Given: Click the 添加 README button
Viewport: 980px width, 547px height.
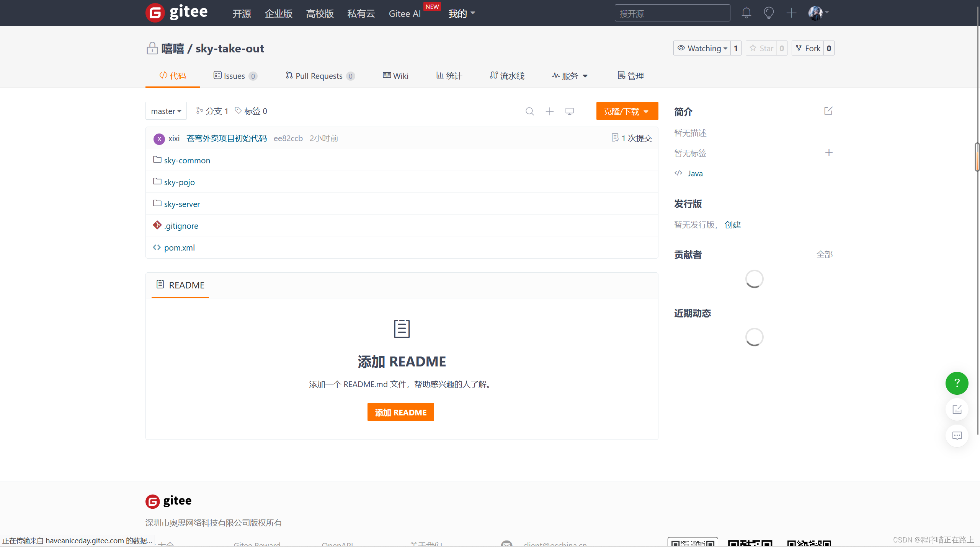Looking at the screenshot, I should coord(400,412).
